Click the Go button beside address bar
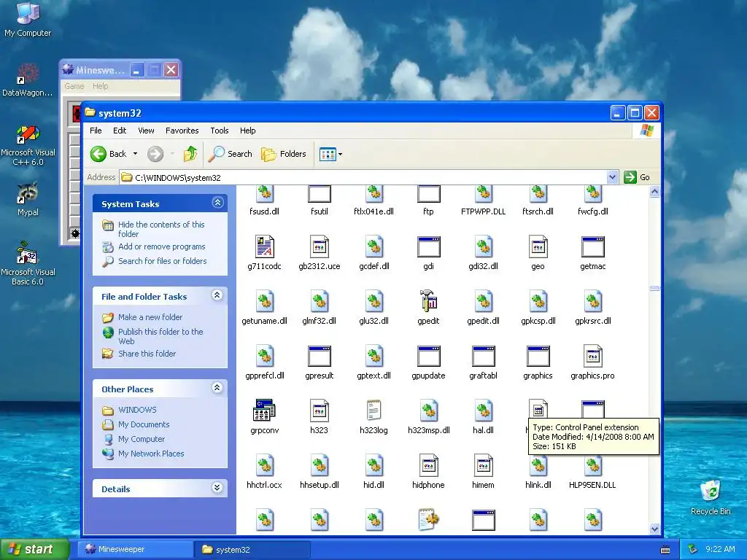The height and width of the screenshot is (560, 747). 637,177
